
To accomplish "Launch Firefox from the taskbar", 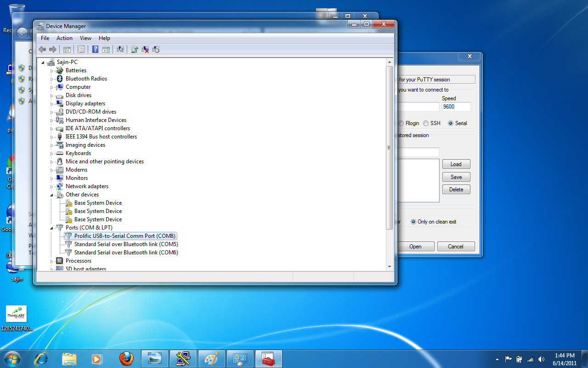I will point(126,359).
